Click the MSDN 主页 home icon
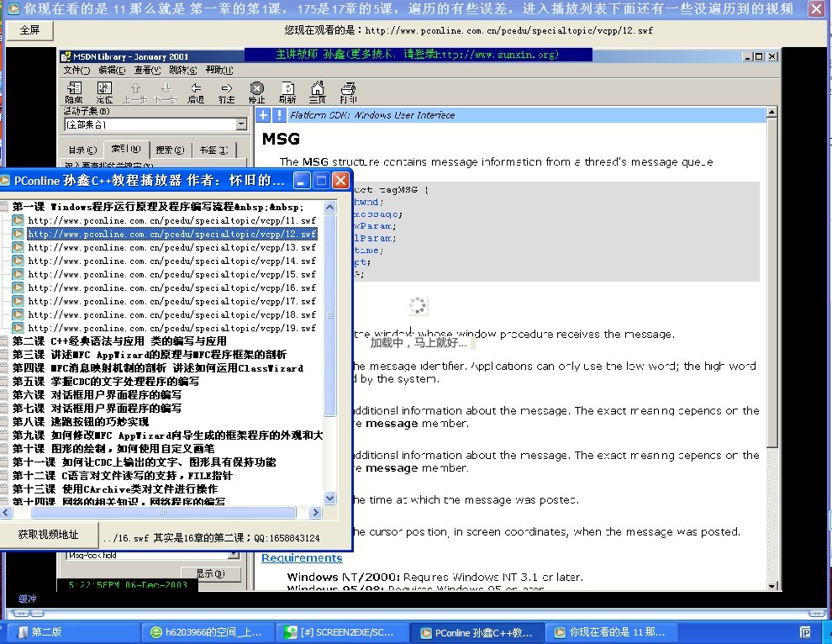832x644 pixels. coord(318,92)
